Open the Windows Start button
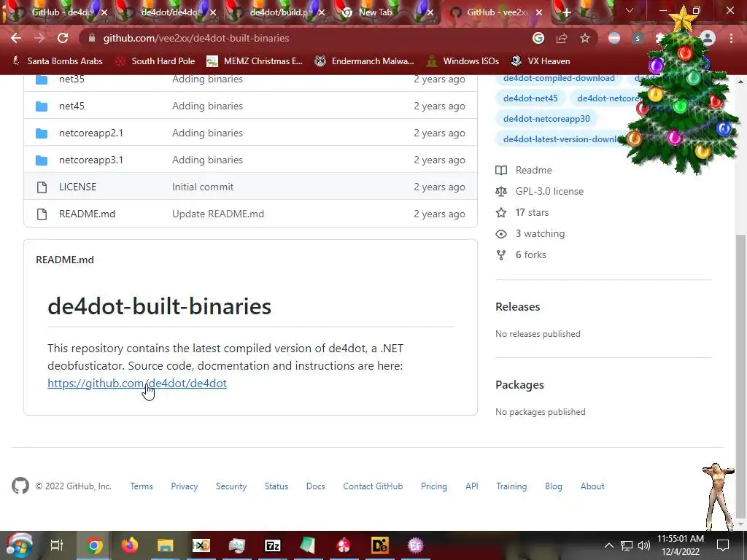Screen dimensions: 747x560 click(x=19, y=545)
